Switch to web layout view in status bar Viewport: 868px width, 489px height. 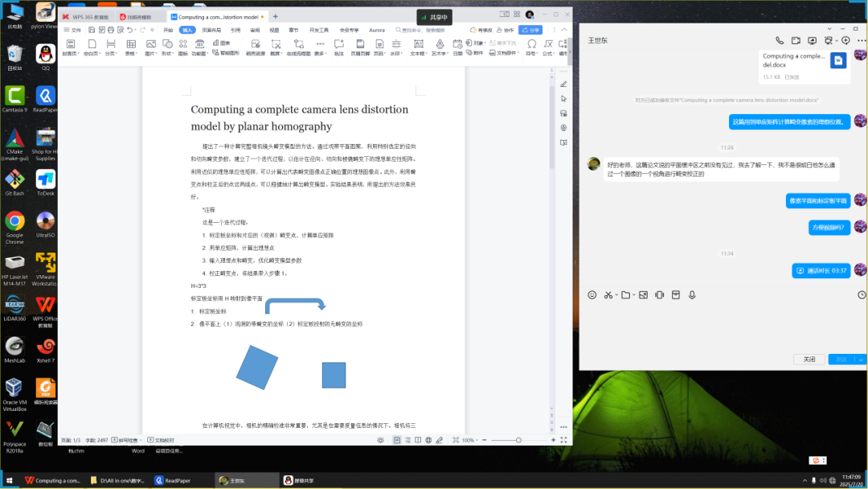(x=428, y=440)
